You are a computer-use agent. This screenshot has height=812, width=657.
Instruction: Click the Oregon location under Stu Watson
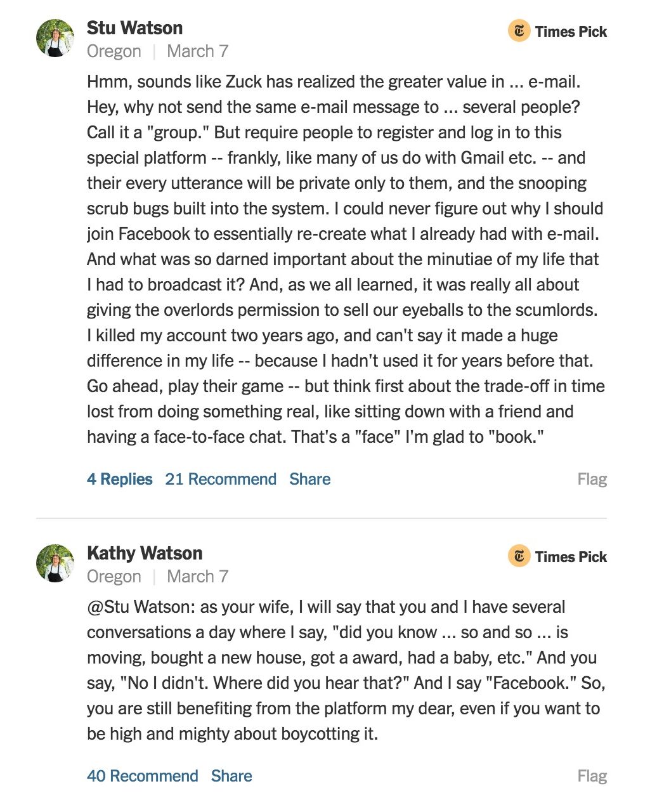(114, 51)
